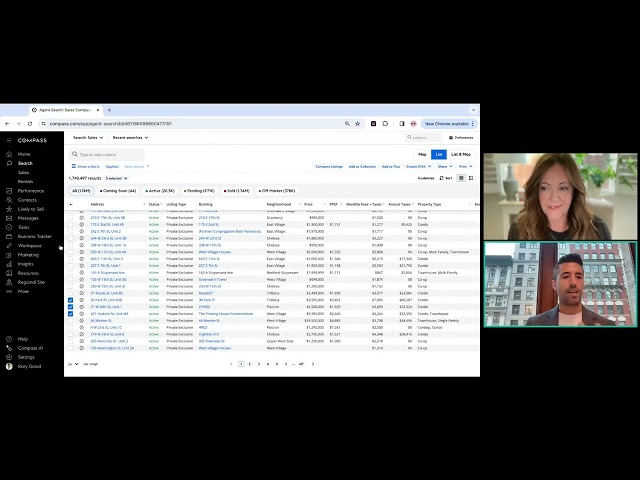Open The Printing House Condominium building link
This screenshot has height=480, width=640.
226,314
